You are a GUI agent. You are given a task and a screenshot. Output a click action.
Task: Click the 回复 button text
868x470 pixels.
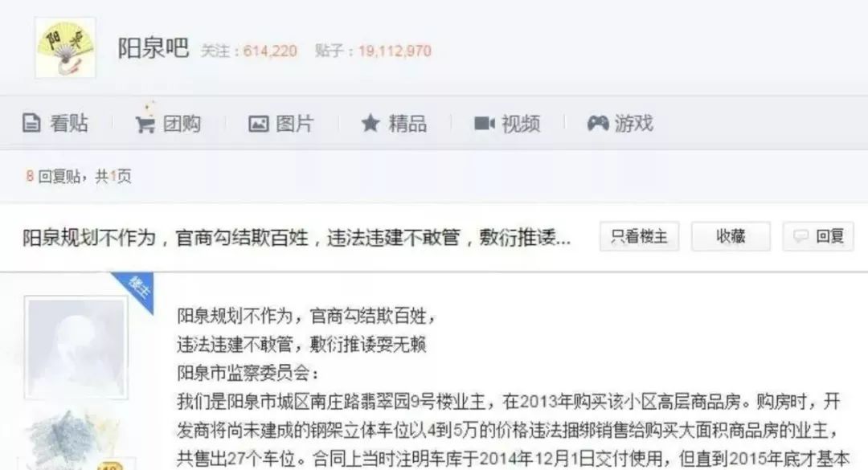click(829, 236)
